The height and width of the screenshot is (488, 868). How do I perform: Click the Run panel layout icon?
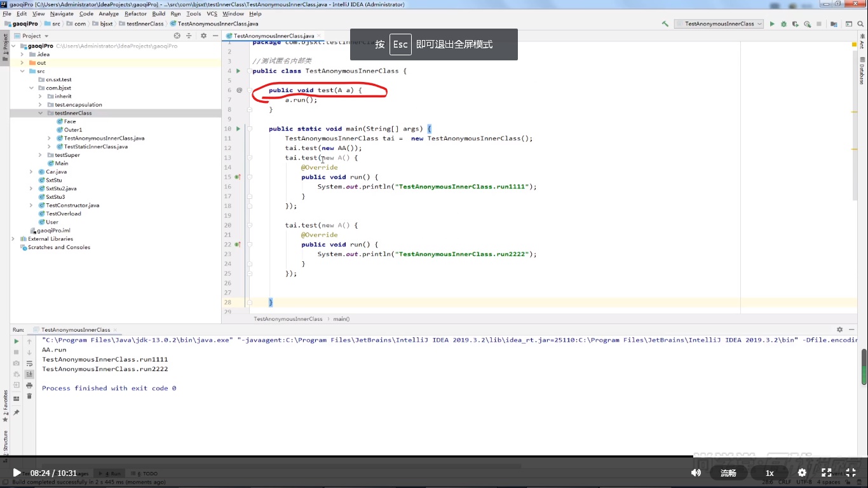click(x=17, y=398)
